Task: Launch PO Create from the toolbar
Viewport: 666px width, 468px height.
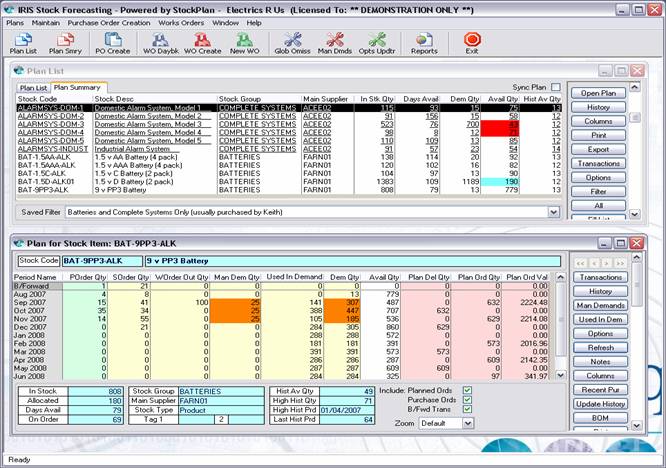Action: (112, 42)
